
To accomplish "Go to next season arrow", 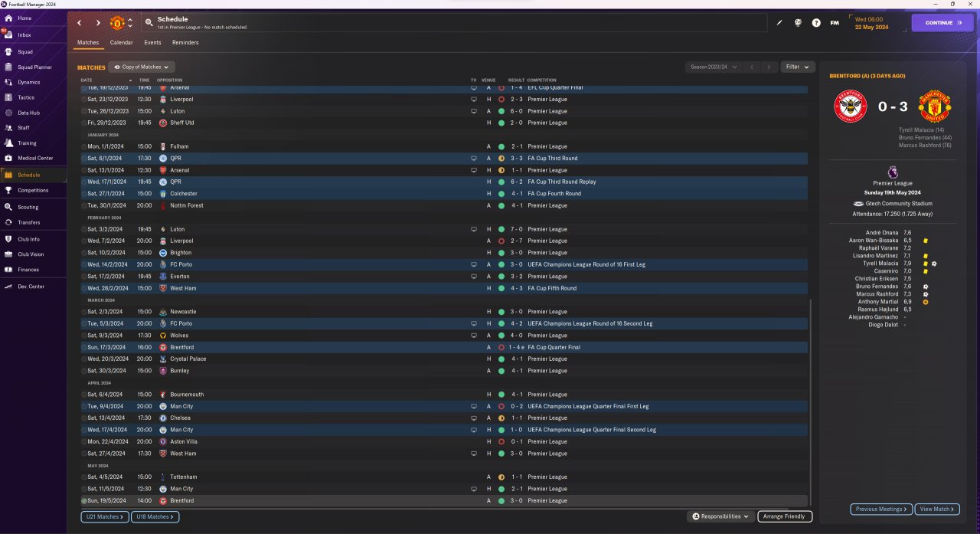I will (x=769, y=67).
